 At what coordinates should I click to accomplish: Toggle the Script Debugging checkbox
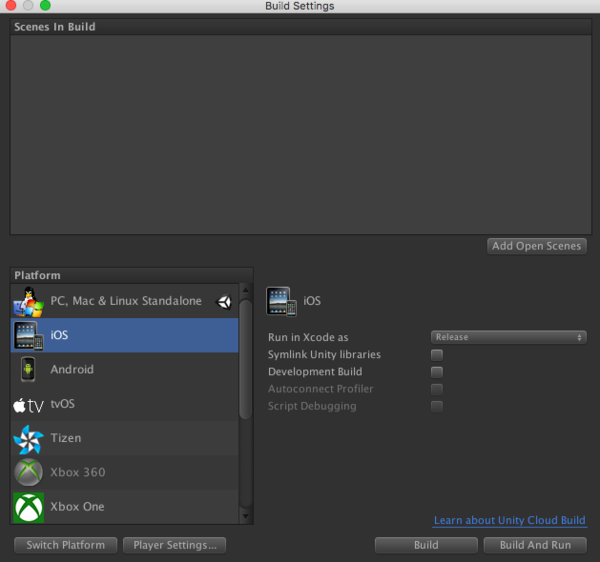point(437,406)
